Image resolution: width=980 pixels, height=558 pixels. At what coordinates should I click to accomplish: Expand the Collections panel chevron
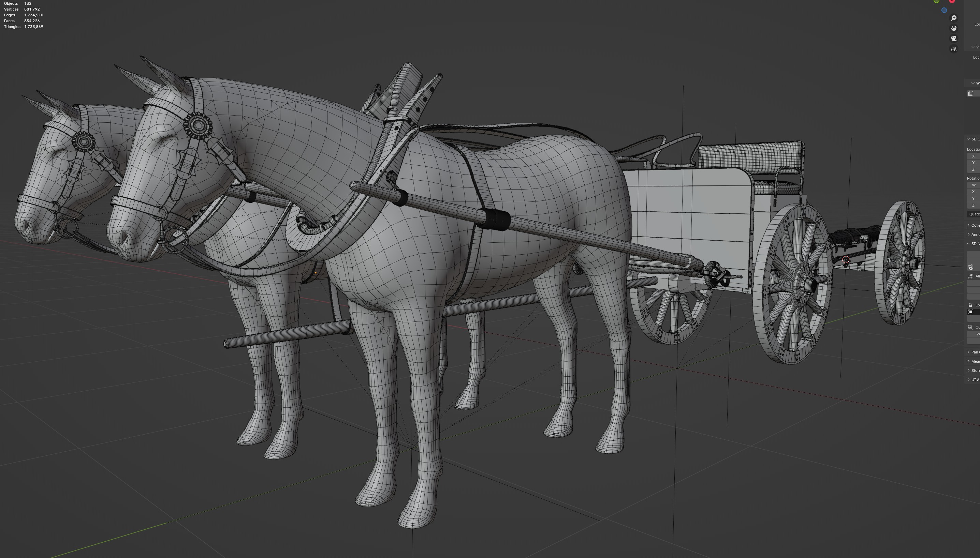pyautogui.click(x=968, y=225)
